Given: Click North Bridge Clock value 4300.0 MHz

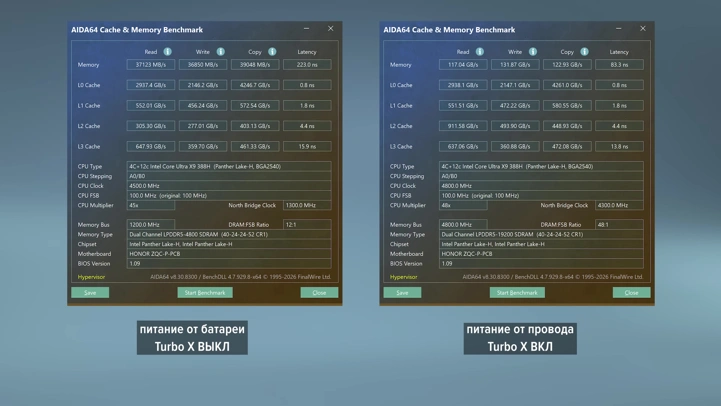Looking at the screenshot, I should [x=619, y=206].
